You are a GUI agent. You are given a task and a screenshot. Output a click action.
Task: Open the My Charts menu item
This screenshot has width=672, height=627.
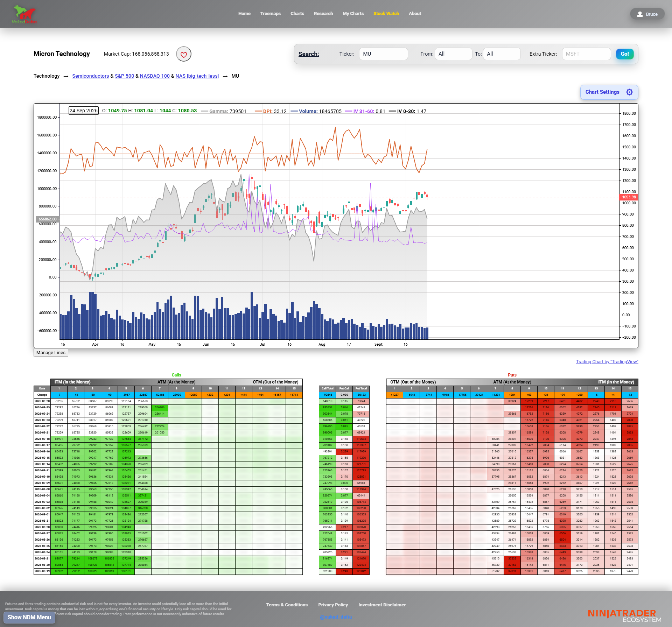point(353,14)
